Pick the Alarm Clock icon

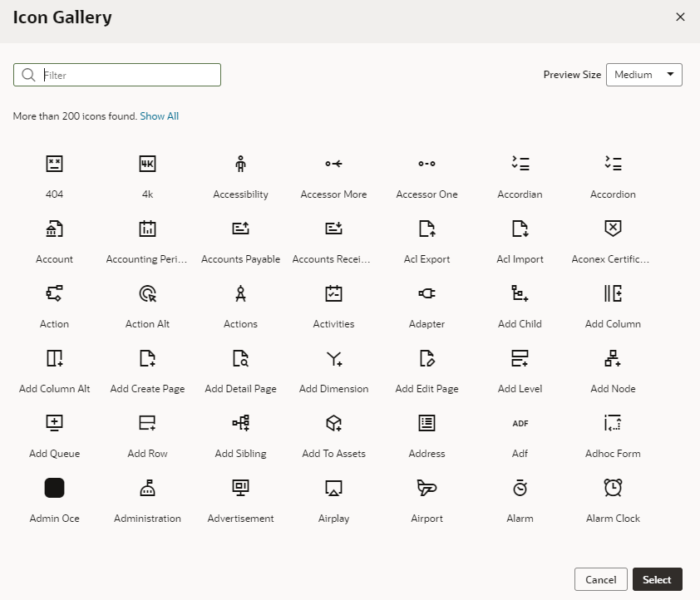pos(613,488)
